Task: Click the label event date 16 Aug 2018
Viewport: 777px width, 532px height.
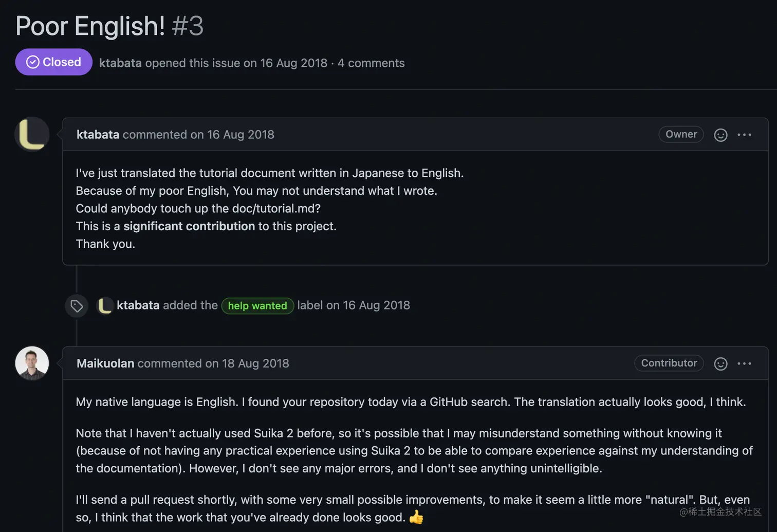Action: click(376, 305)
